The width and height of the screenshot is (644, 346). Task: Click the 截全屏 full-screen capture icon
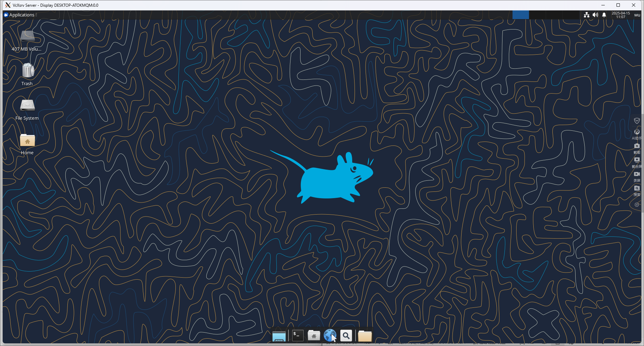tap(637, 162)
